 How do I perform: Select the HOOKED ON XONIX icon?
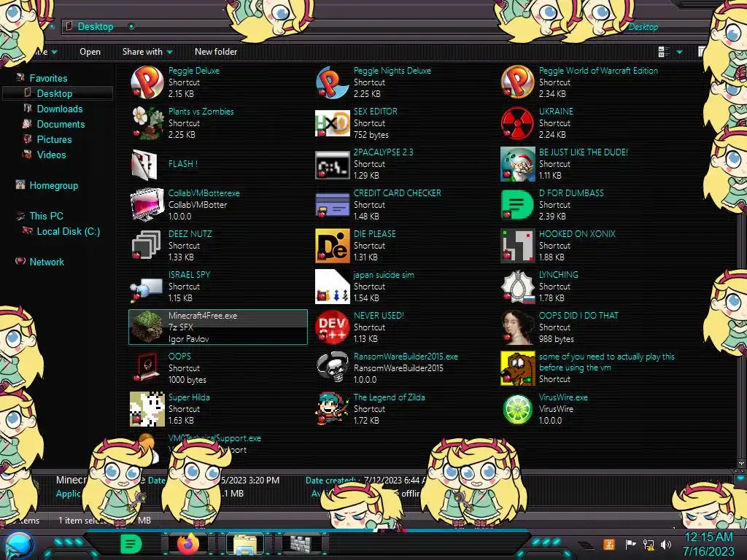pyautogui.click(x=518, y=246)
